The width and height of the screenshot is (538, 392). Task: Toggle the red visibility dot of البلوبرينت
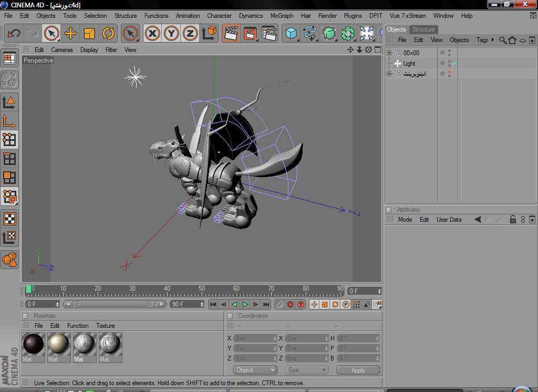pyautogui.click(x=449, y=72)
